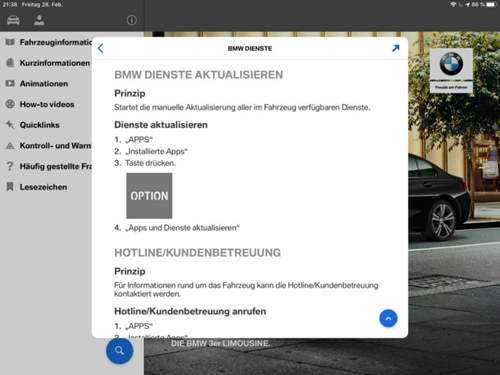Open article externally via arrow icon
This screenshot has width=500, height=375.
coord(396,48)
